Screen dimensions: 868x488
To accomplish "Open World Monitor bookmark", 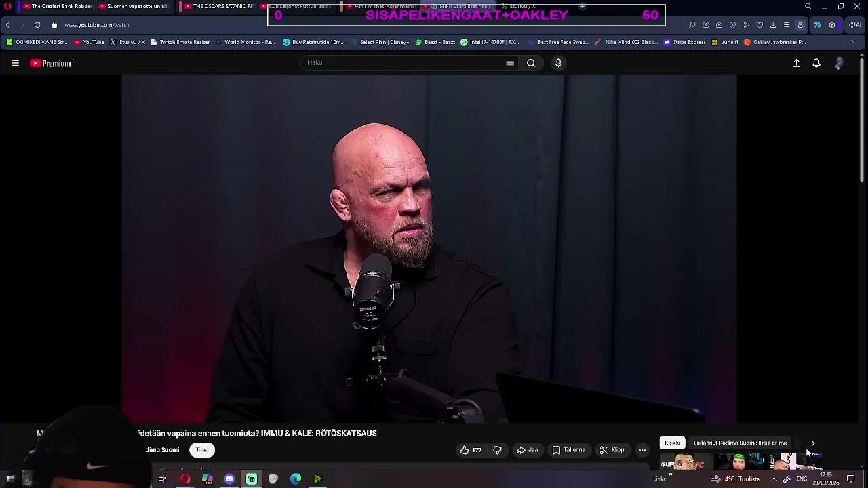I will pos(245,42).
